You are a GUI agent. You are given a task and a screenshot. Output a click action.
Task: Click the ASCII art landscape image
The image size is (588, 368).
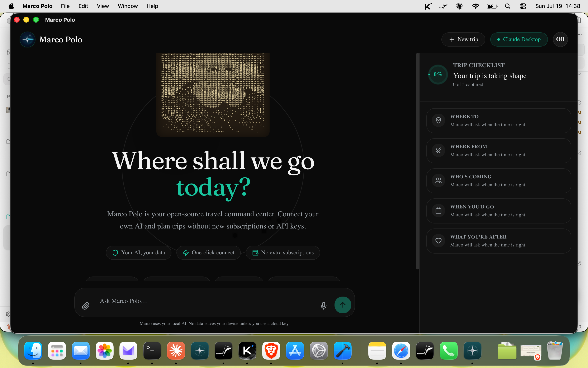pos(213,94)
